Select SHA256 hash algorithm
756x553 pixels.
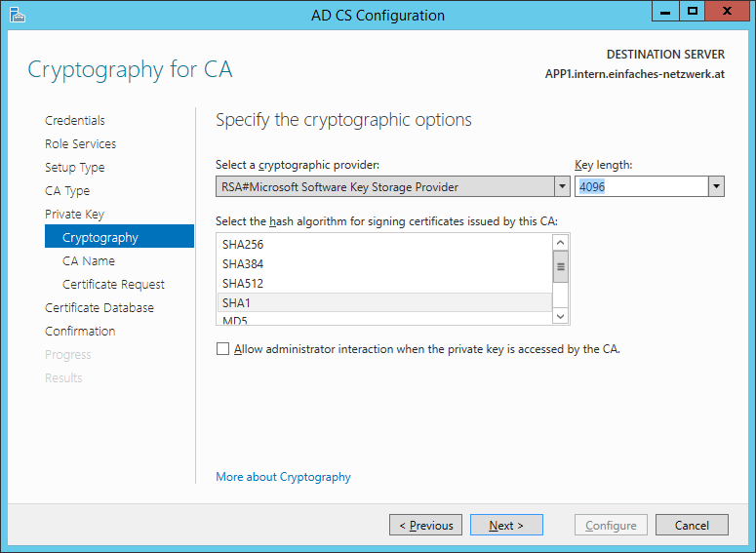[x=243, y=245]
